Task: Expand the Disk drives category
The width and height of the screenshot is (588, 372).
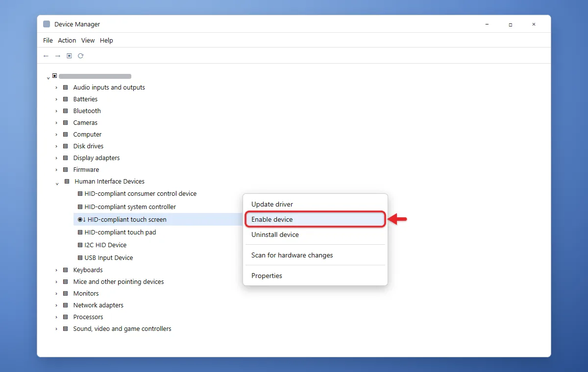Action: pos(56,146)
